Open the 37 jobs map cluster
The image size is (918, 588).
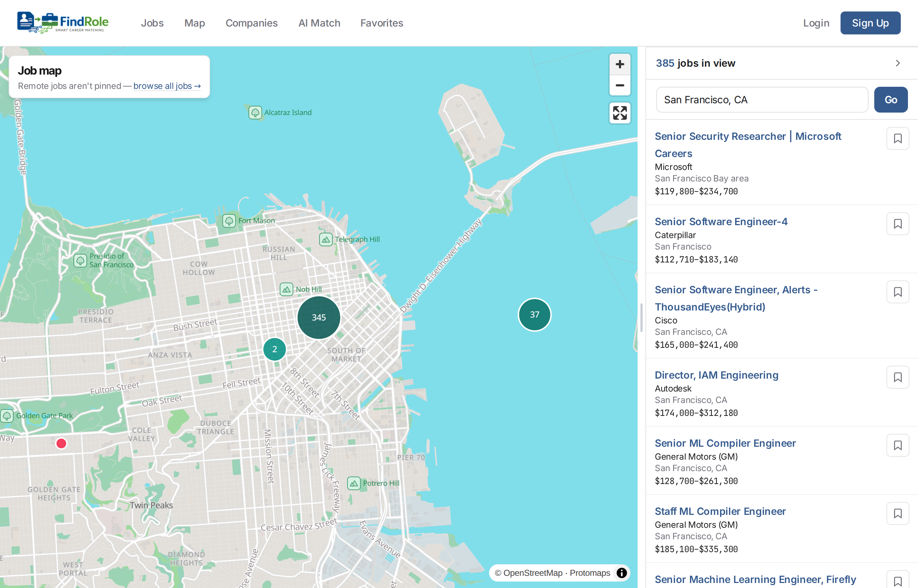pyautogui.click(x=534, y=314)
